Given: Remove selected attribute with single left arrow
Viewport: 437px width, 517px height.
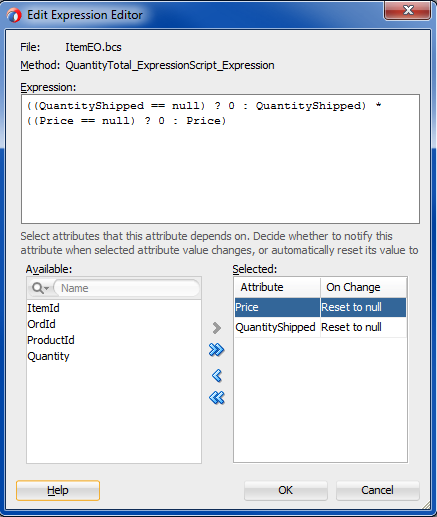Looking at the screenshot, I should point(217,376).
